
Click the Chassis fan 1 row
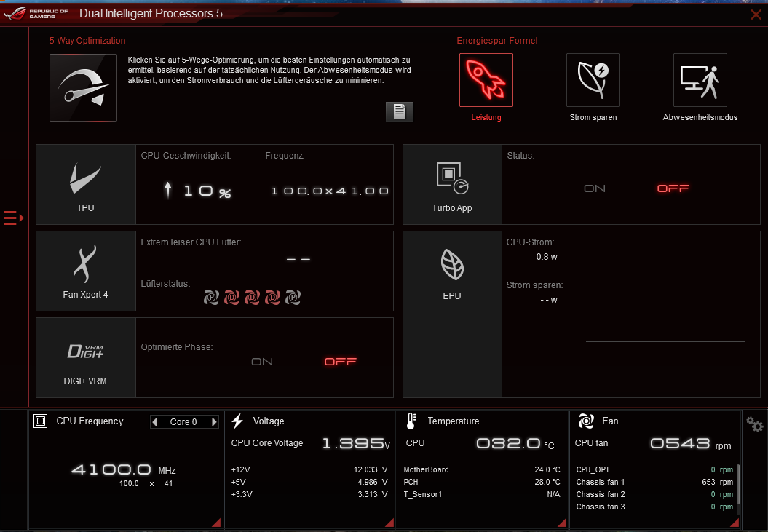click(654, 482)
